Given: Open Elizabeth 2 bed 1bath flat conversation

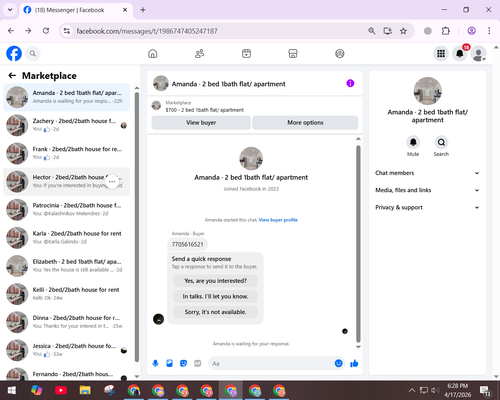Looking at the screenshot, I should 67,266.
